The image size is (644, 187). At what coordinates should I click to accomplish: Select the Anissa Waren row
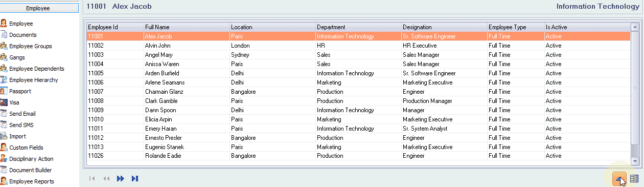point(359,64)
